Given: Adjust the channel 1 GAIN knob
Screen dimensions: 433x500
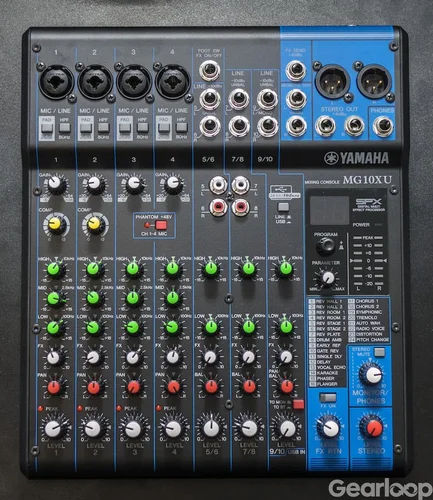Looking at the screenshot, I should click(55, 183).
